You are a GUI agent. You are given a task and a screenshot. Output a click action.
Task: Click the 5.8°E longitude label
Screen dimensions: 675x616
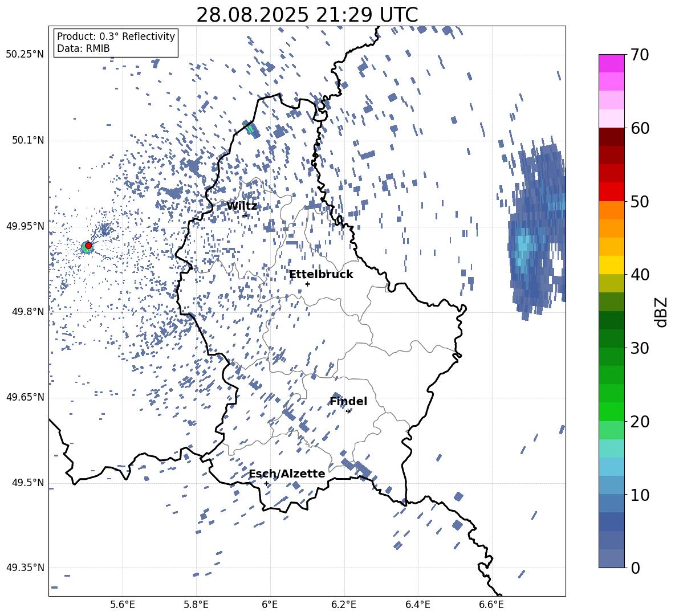196,605
